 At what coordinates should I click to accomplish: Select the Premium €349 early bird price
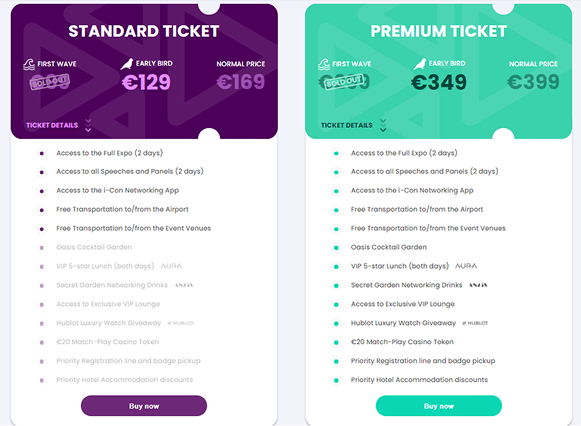[x=439, y=82]
